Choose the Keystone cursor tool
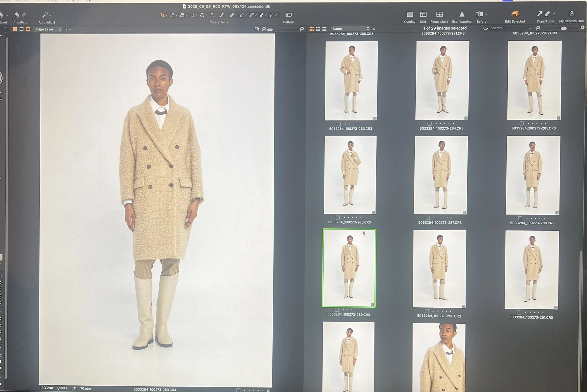Screen dimensions: 587x392 [212, 15]
